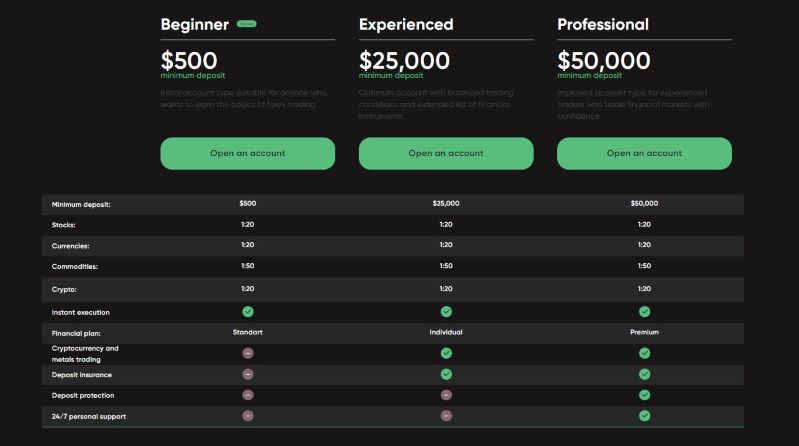Screen dimensions: 799x446
Task: Click the Beginner 24/7 personal support minus icon
Action: (248, 415)
